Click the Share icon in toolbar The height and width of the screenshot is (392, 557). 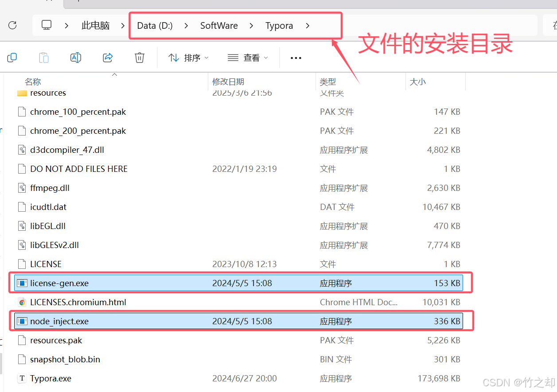coord(108,58)
